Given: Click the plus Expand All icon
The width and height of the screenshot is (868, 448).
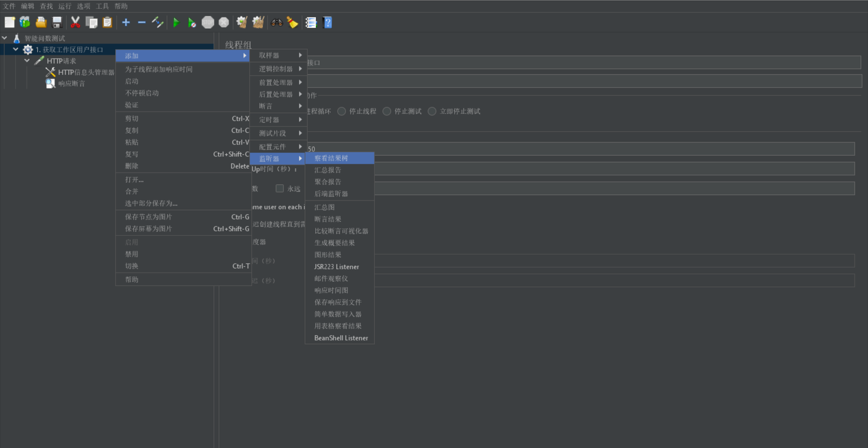Looking at the screenshot, I should point(126,22).
